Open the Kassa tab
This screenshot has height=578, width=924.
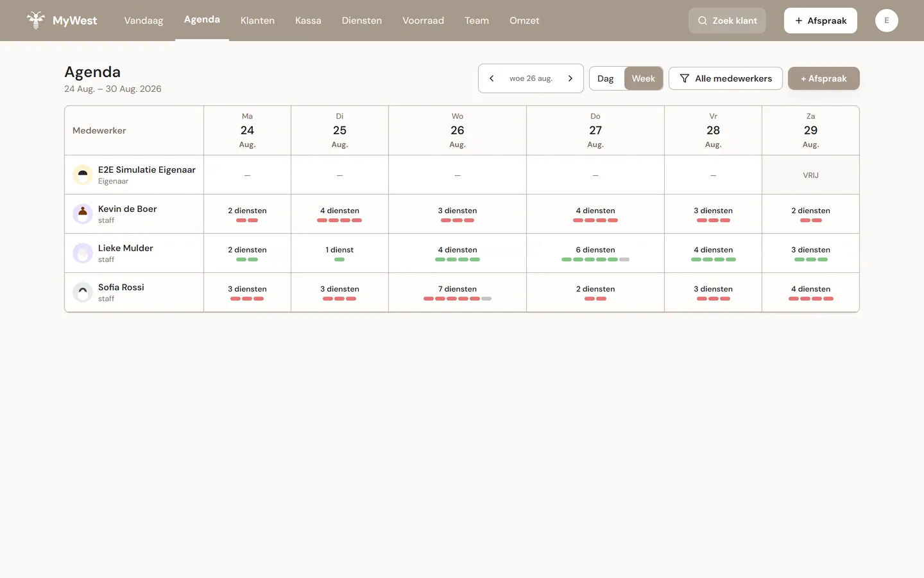[x=308, y=21]
